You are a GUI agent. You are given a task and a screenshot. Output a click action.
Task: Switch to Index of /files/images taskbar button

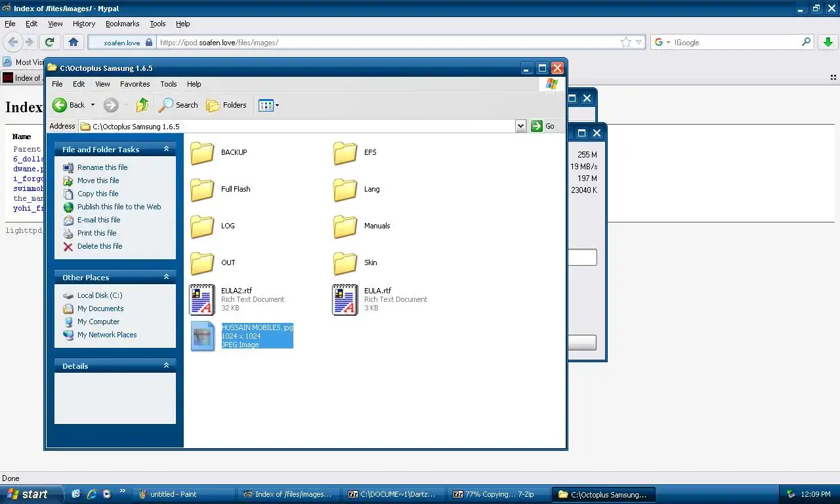289,494
